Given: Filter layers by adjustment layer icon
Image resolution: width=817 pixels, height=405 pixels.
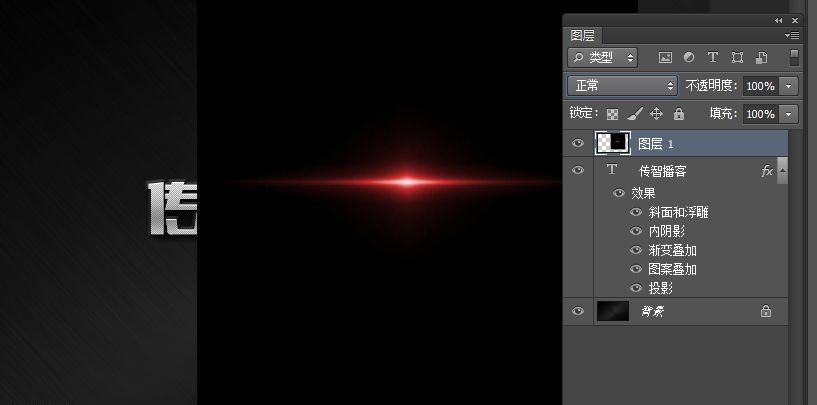Looking at the screenshot, I should pyautogui.click(x=689, y=57).
